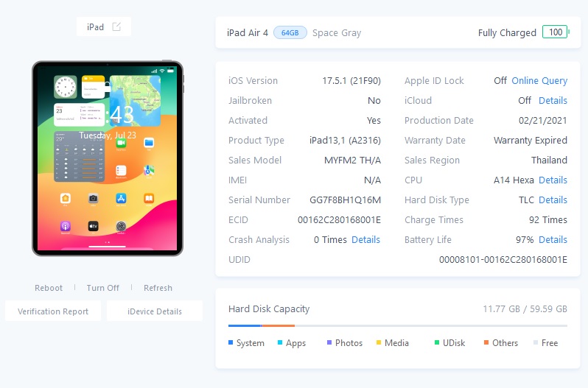Click sales model MYFM2 TH/A
This screenshot has height=388, width=588.
point(352,160)
